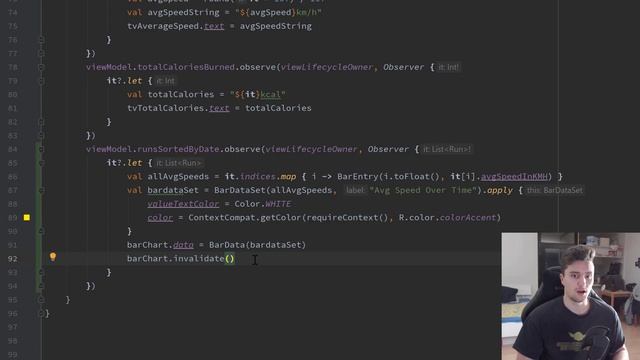Click the webcam video overlay
Viewport: 640px width, 360px height.
[x=571, y=296]
